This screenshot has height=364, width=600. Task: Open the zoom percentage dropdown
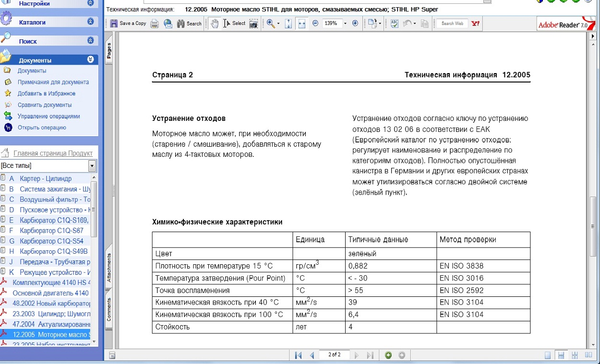click(x=345, y=23)
